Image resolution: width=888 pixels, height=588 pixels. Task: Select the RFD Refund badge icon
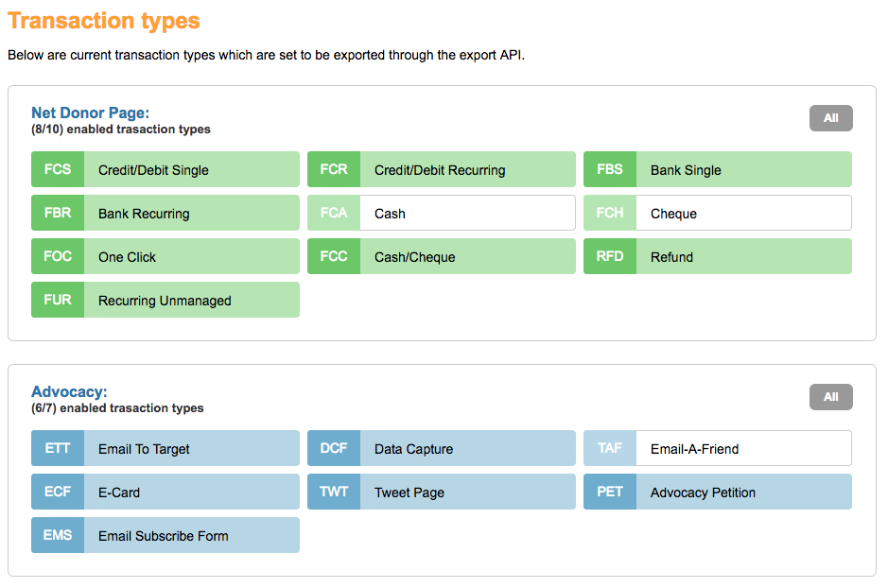[609, 255]
